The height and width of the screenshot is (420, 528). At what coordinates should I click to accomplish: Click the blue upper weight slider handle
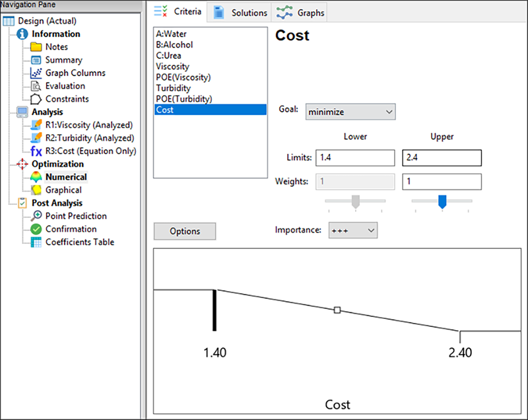[x=442, y=203]
